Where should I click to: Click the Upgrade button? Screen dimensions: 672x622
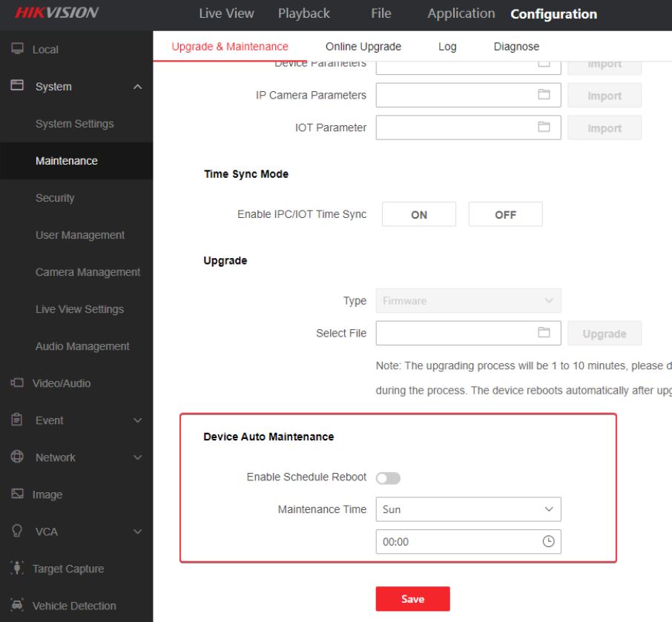605,334
